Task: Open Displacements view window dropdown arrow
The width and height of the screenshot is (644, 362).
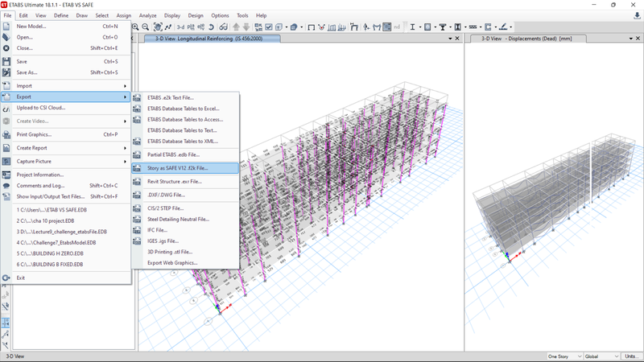Action: click(631, 39)
